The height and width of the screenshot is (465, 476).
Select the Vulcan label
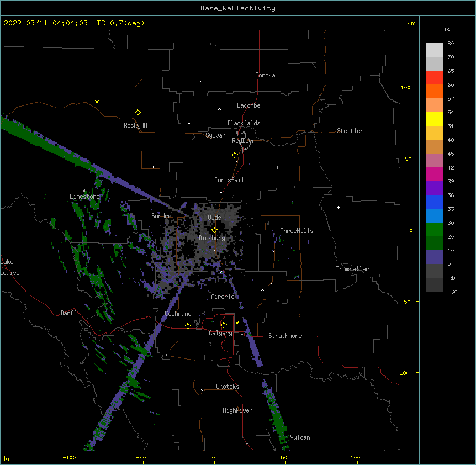pos(300,437)
